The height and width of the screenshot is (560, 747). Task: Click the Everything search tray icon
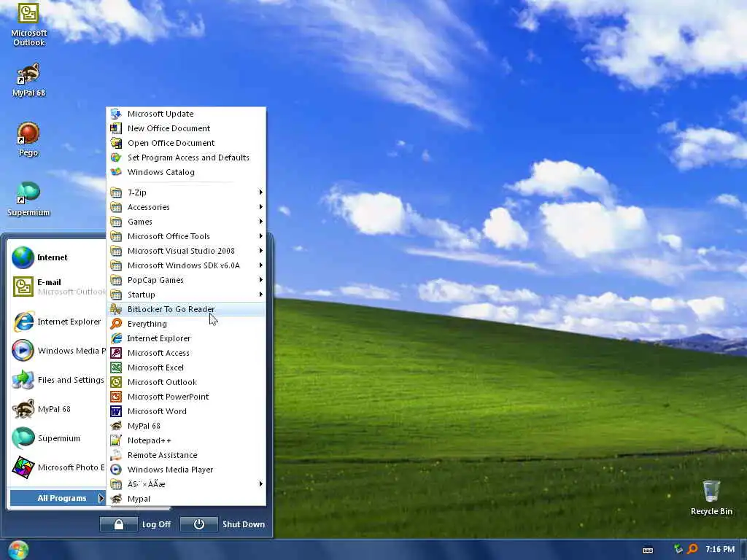click(x=693, y=549)
